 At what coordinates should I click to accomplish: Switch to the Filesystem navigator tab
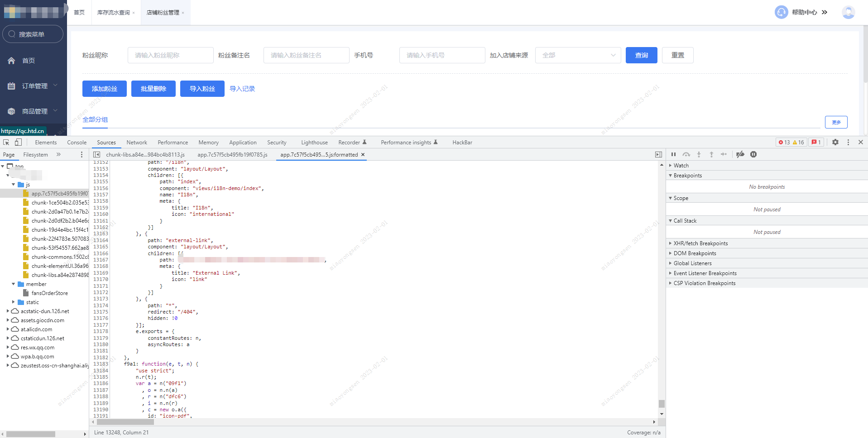pos(35,155)
